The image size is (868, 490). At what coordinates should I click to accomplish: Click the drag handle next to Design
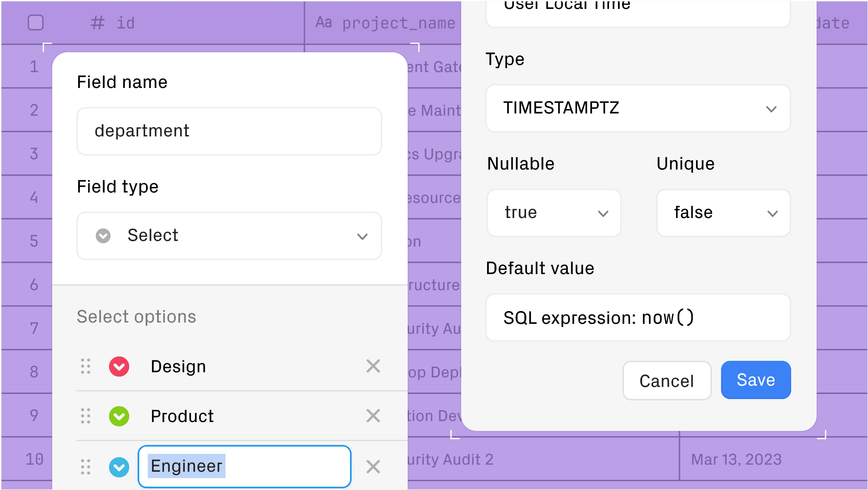(x=85, y=366)
